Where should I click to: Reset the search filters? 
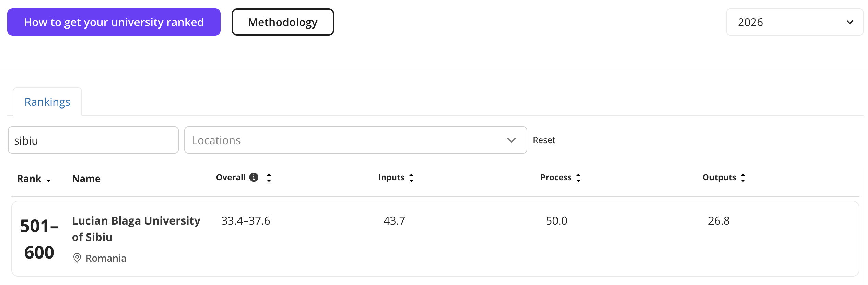pos(544,140)
